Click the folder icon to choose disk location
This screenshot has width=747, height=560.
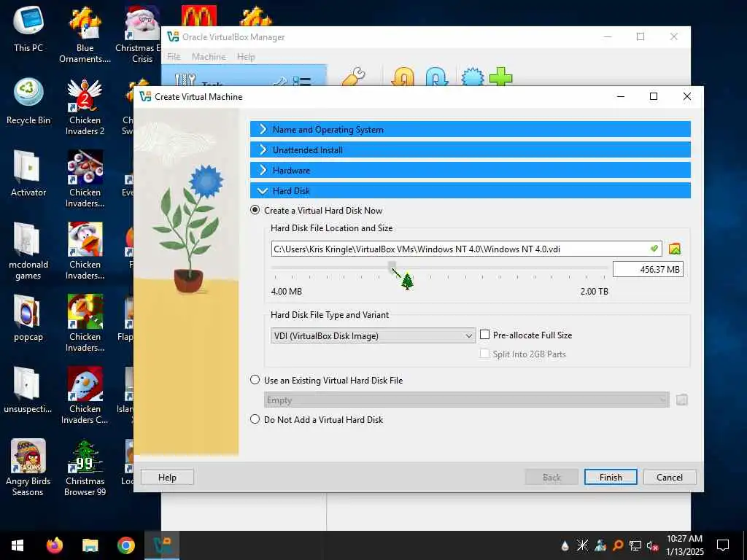(x=674, y=249)
